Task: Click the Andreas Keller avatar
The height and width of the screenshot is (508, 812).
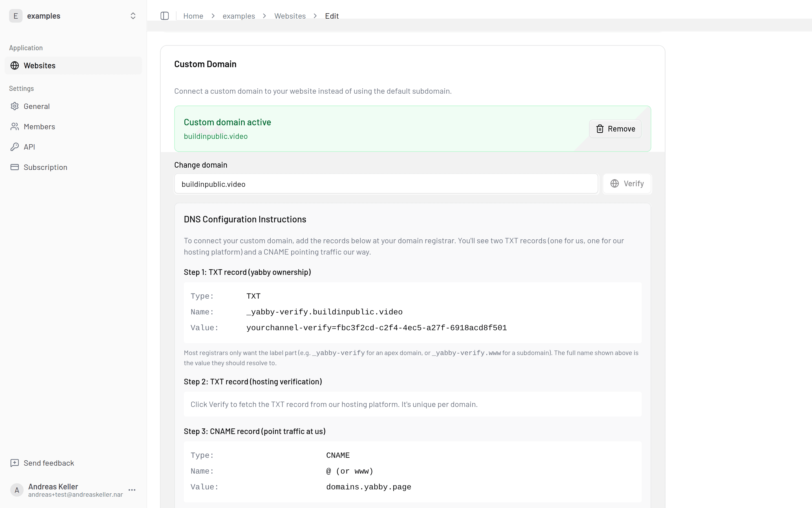Action: tap(17, 490)
